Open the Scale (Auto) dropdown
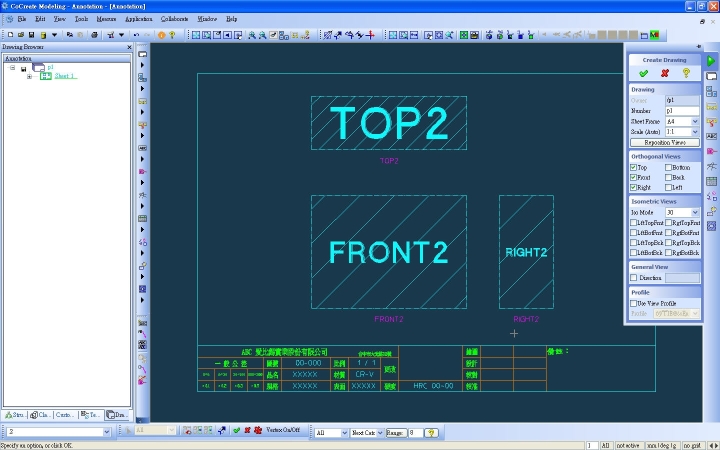720x450 pixels. click(x=695, y=132)
